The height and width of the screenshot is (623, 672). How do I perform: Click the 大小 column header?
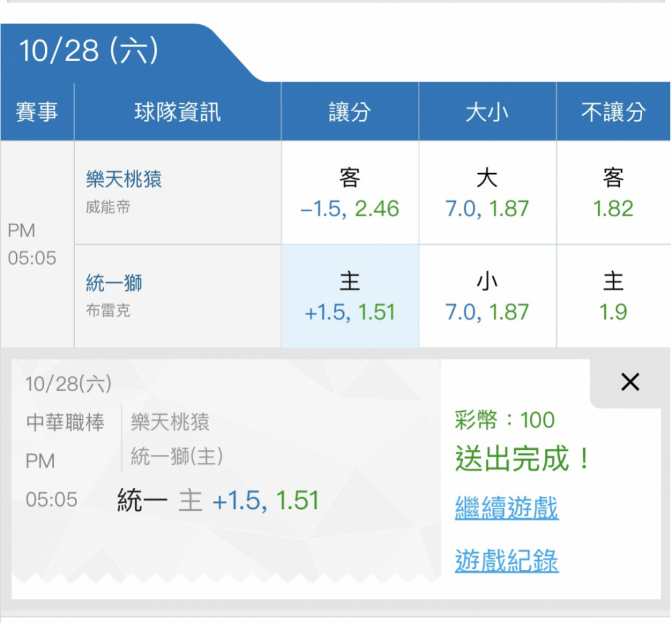(x=487, y=112)
